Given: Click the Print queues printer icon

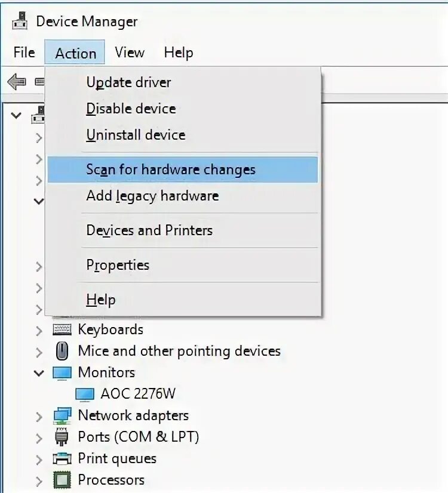Looking at the screenshot, I should (62, 458).
